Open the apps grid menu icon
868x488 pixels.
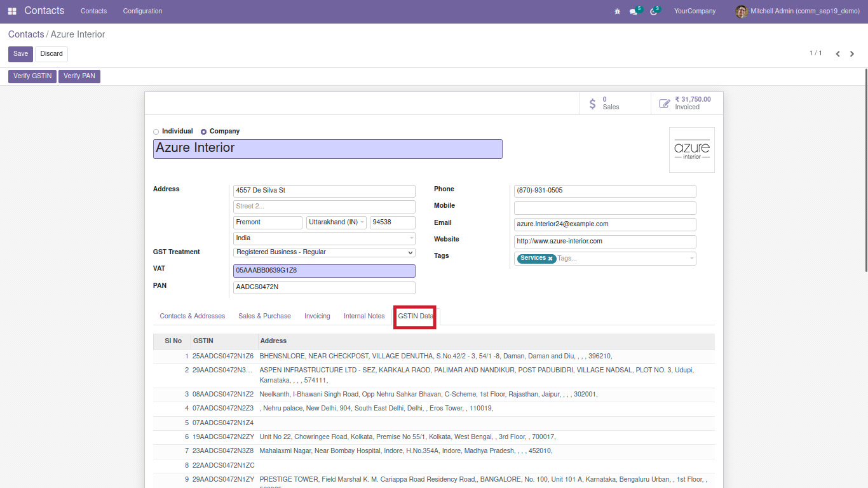12,11
